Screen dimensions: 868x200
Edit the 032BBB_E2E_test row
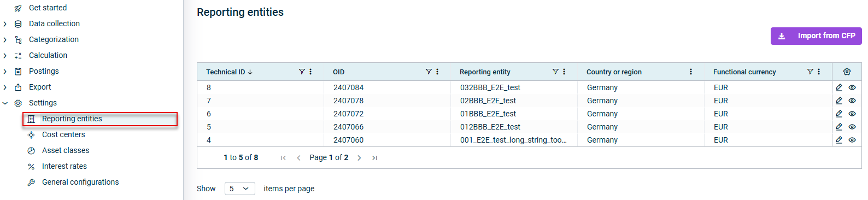click(x=839, y=87)
